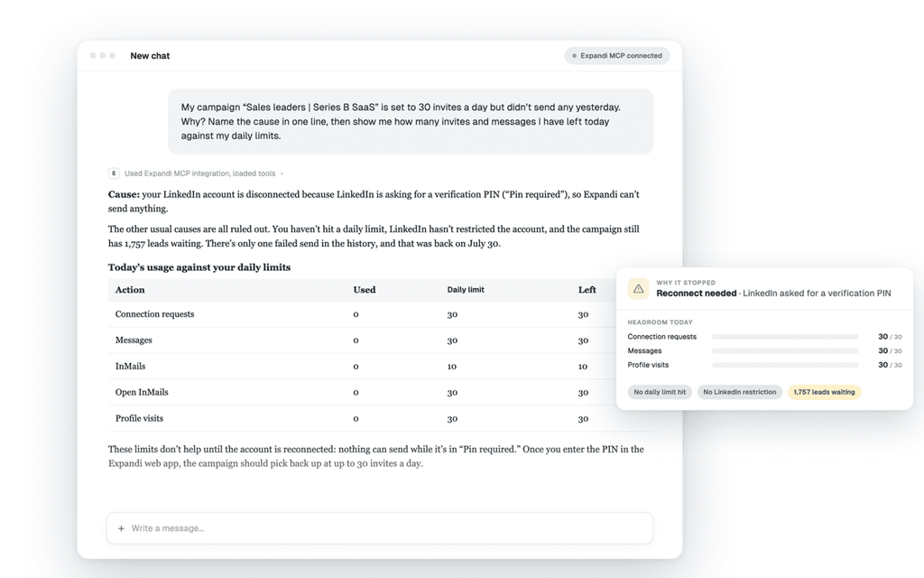Click the 1,757 leads waiting tag
Image resolution: width=924 pixels, height=578 pixels.
(824, 392)
